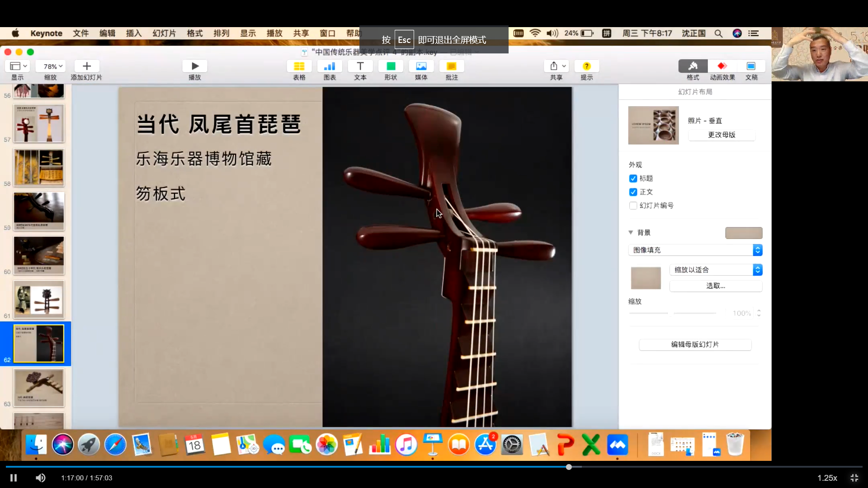Open the Image Fill background dropdown

pyautogui.click(x=695, y=250)
